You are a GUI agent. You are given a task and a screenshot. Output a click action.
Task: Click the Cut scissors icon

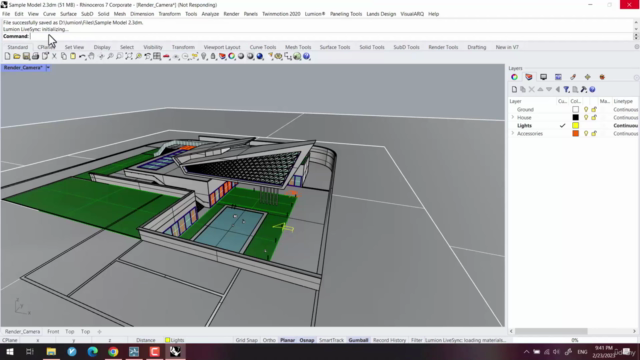pyautogui.click(x=54, y=56)
